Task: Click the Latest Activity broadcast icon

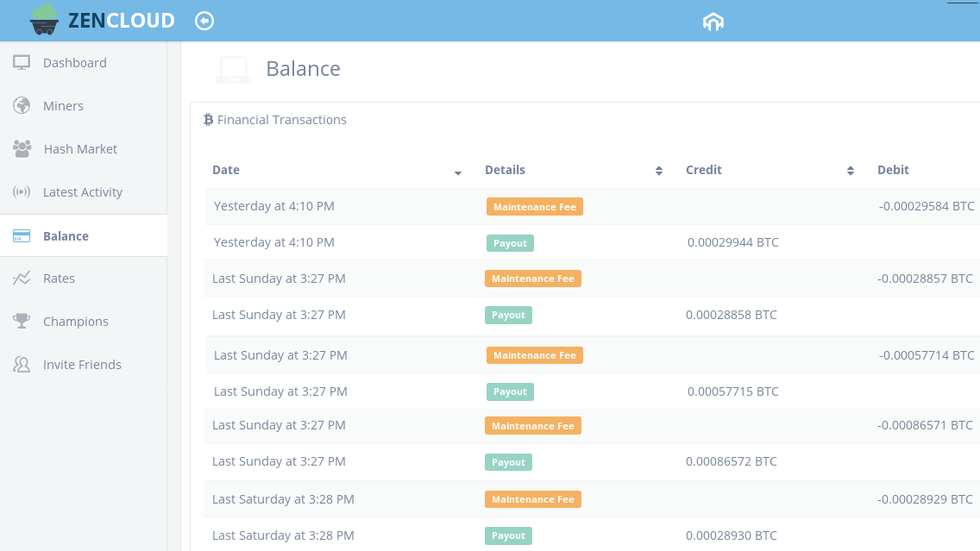Action: coord(22,192)
